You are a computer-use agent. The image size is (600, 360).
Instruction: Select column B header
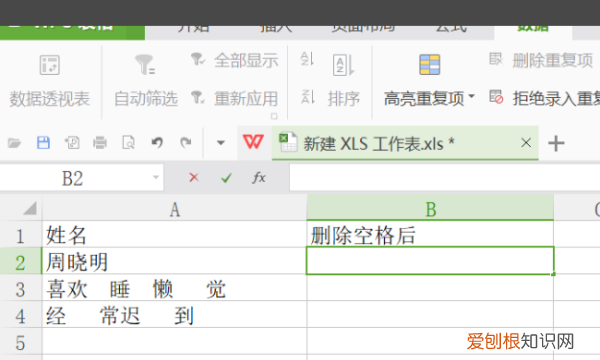point(430,209)
